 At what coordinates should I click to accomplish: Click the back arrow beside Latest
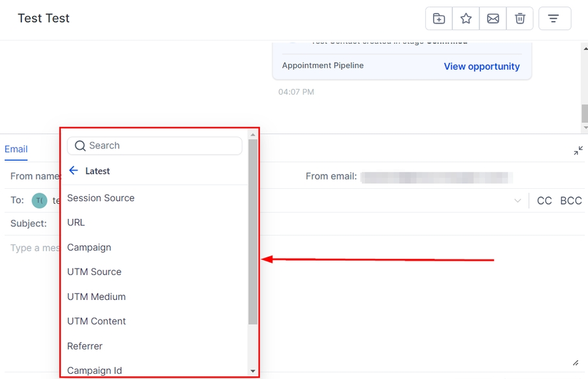coord(73,171)
